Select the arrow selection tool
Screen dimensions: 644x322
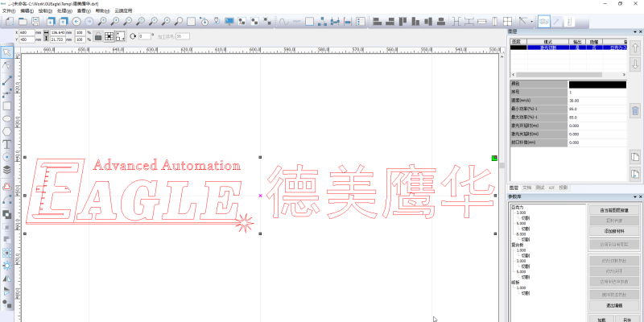(x=7, y=52)
